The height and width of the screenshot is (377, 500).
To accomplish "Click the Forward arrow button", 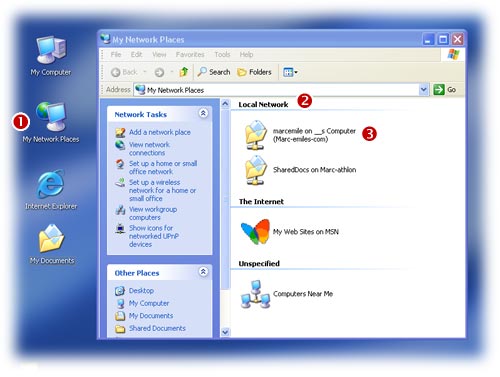I will pyautogui.click(x=159, y=72).
